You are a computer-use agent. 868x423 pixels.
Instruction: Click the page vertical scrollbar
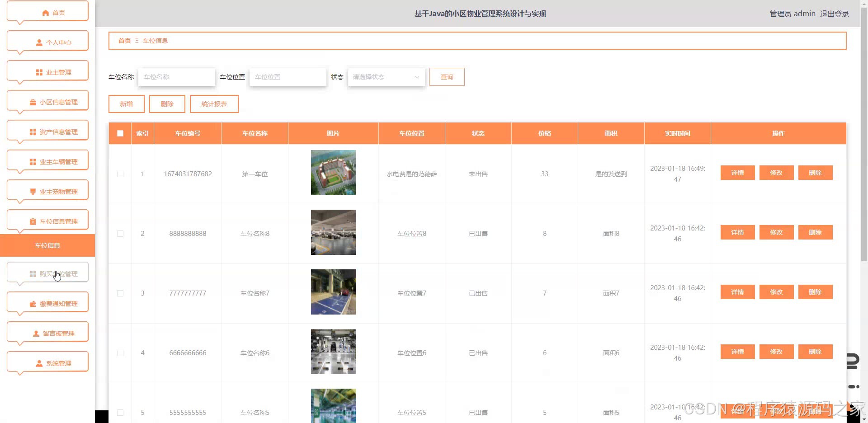864,134
